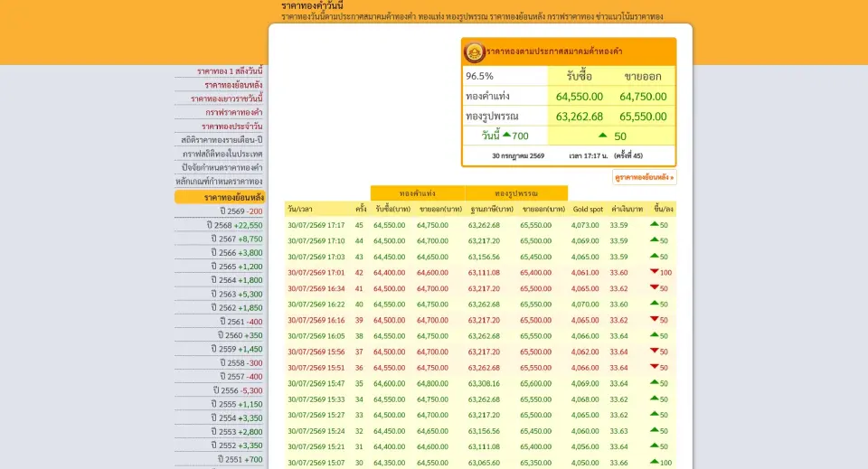The height and width of the screenshot is (469, 868).
Task: Open ราคาทองเยาวราชวันนี้ in the sidebar
Action: pos(226,98)
